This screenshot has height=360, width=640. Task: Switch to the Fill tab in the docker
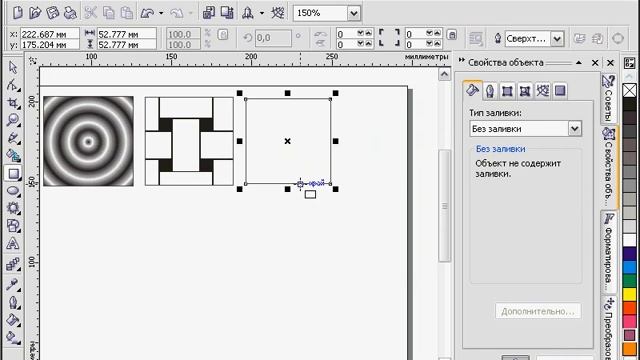(473, 90)
